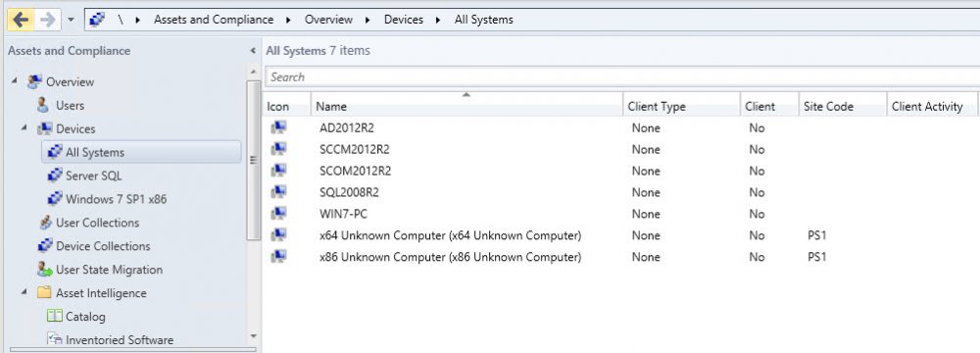Select x64 Unknown Computer device name
Image resolution: width=980 pixels, height=353 pixels.
[x=450, y=235]
